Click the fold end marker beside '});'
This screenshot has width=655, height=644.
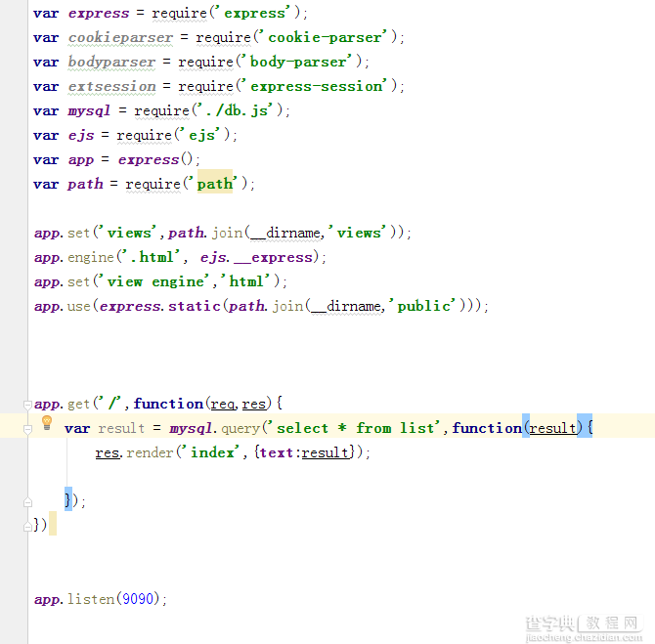coord(27,502)
